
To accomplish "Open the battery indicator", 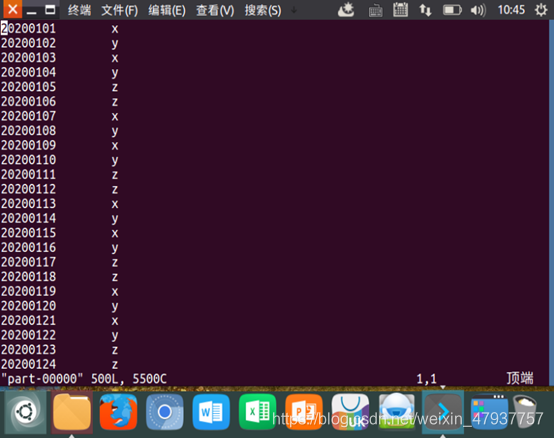I will tap(452, 10).
